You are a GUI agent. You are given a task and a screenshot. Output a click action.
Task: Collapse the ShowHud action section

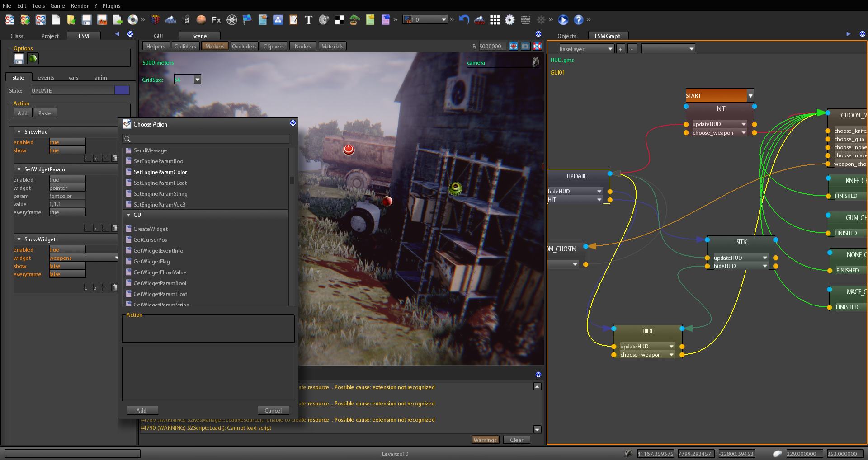coord(19,132)
